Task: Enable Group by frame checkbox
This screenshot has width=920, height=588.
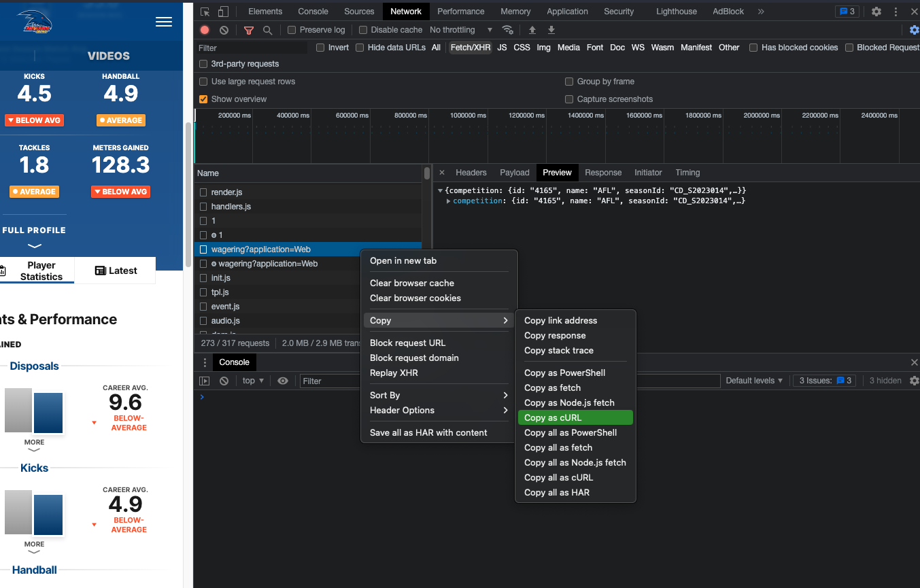Action: click(569, 82)
